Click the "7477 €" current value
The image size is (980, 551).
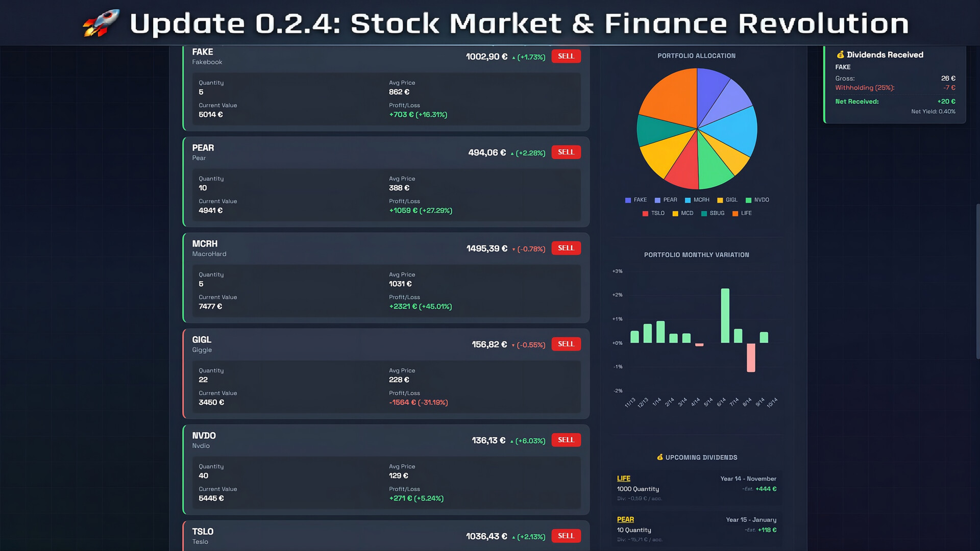click(x=210, y=307)
